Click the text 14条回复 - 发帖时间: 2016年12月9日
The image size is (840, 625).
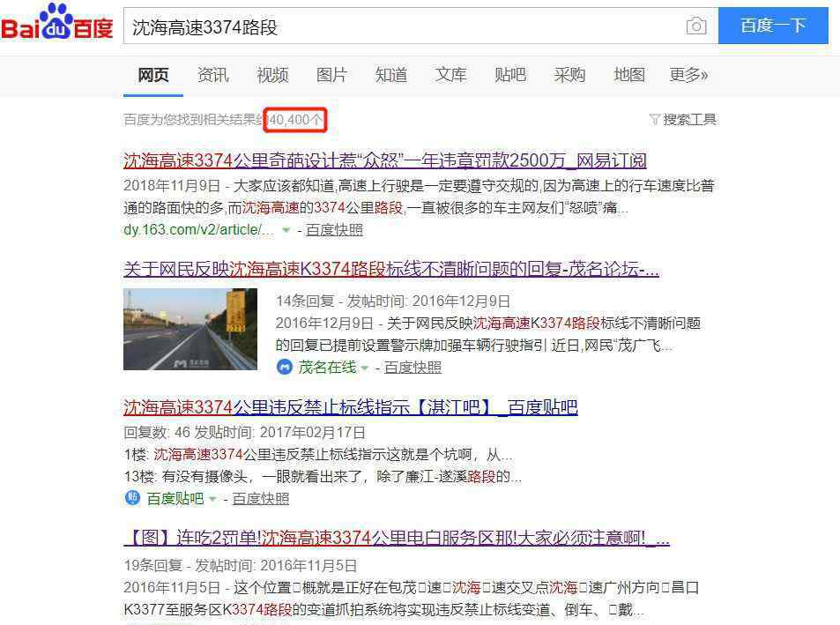tap(393, 301)
